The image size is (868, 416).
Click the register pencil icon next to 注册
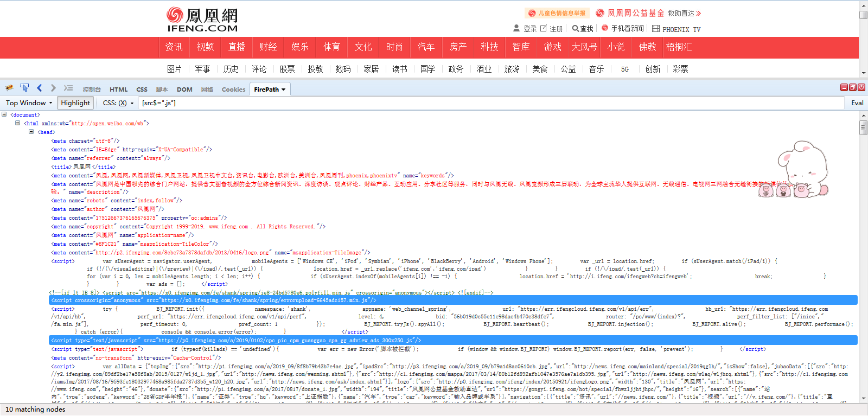click(544, 28)
